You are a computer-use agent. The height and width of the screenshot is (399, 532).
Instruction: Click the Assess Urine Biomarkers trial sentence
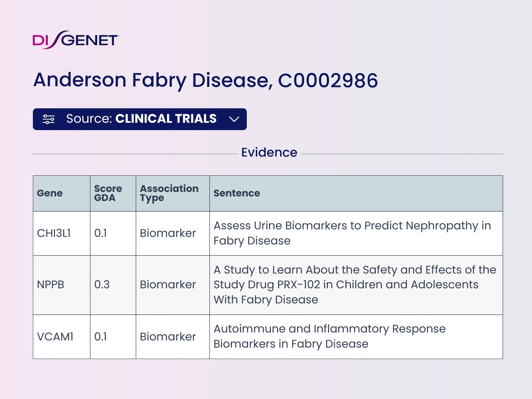click(352, 233)
